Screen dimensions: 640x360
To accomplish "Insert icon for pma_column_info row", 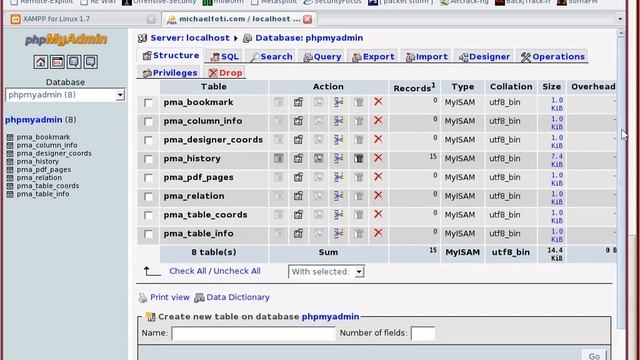I will click(338, 121).
